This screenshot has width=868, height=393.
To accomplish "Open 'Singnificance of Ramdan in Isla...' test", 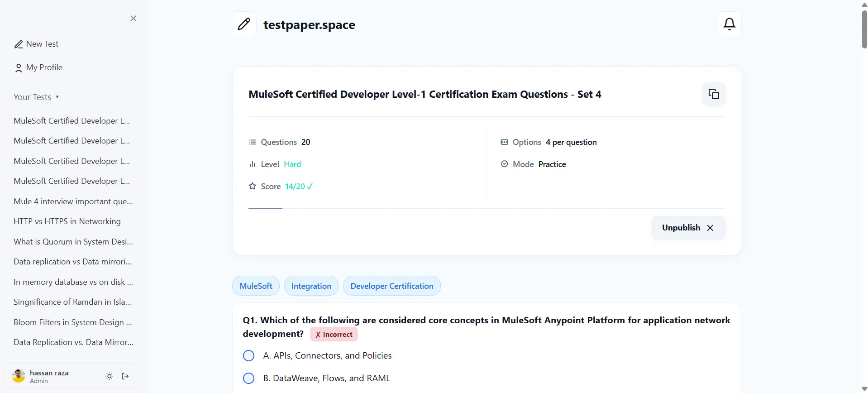I will pos(72,302).
